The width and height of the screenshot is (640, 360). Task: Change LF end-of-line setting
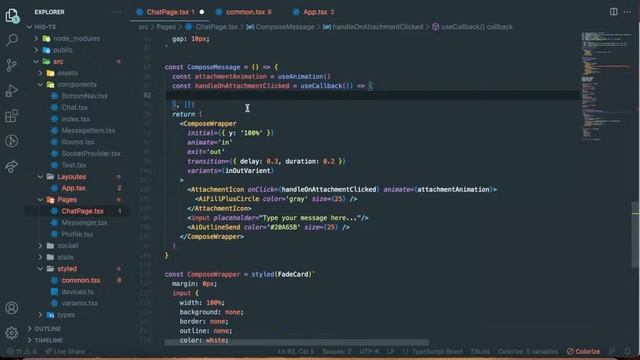[x=391, y=351]
